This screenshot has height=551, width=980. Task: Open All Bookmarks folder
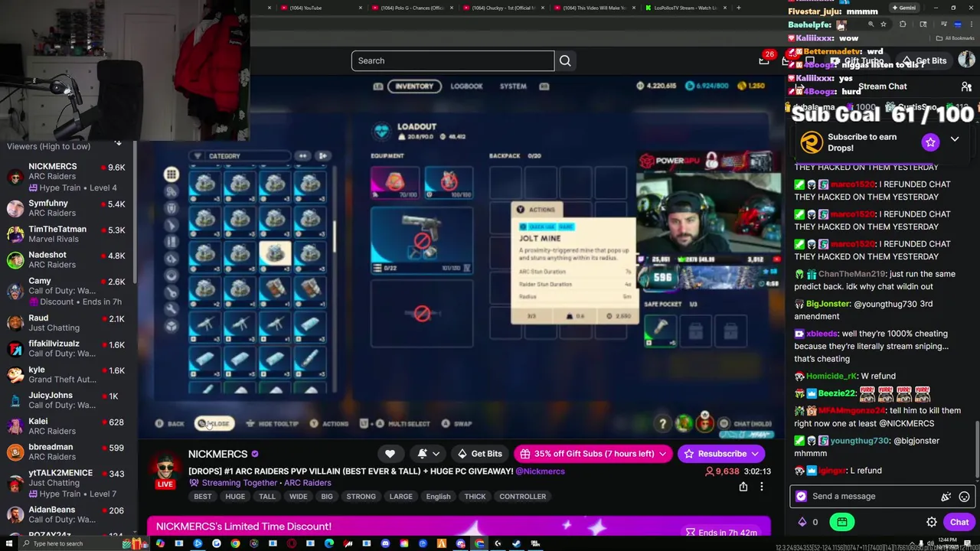(x=955, y=38)
